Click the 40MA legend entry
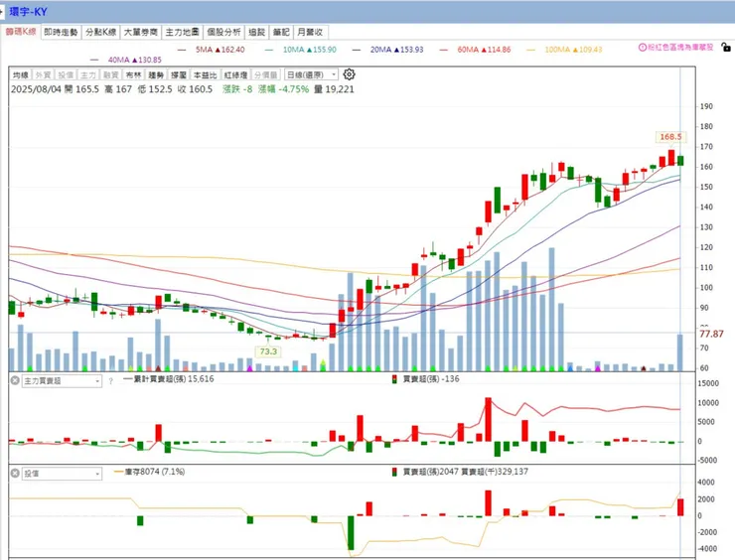The height and width of the screenshot is (560, 735). 126,60
